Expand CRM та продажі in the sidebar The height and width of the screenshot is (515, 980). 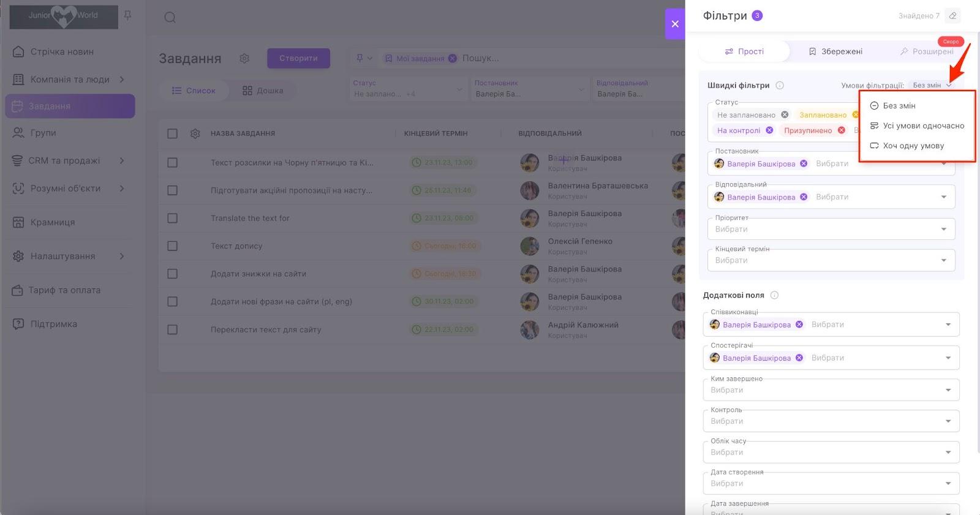122,160
